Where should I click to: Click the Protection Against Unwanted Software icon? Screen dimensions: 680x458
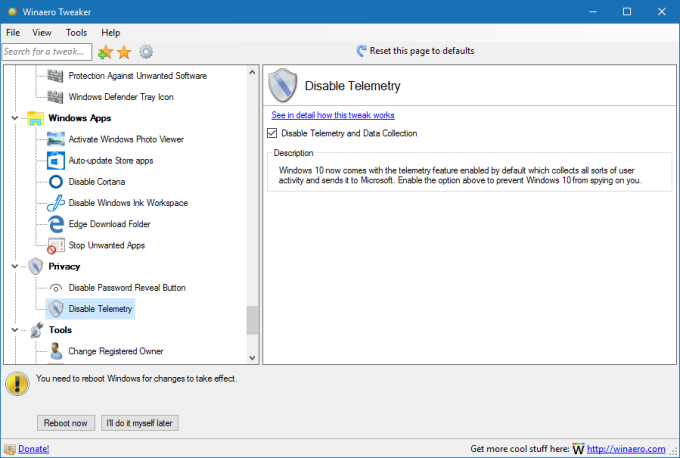[56, 76]
